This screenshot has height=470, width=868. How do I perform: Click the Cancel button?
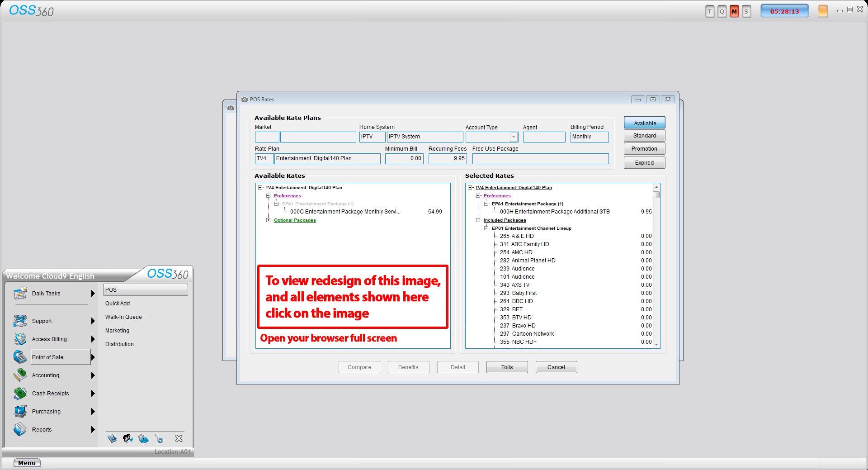(x=557, y=367)
